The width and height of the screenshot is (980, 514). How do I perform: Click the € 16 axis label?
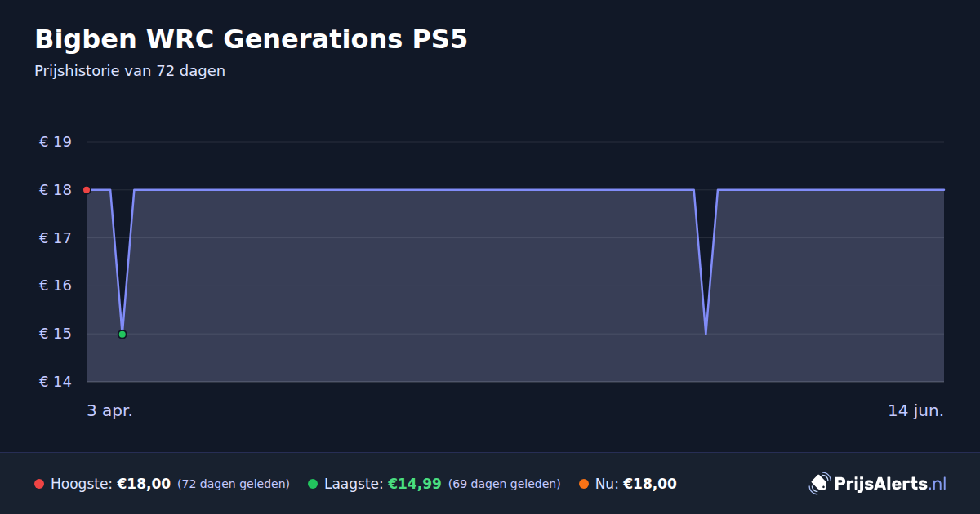coord(56,286)
